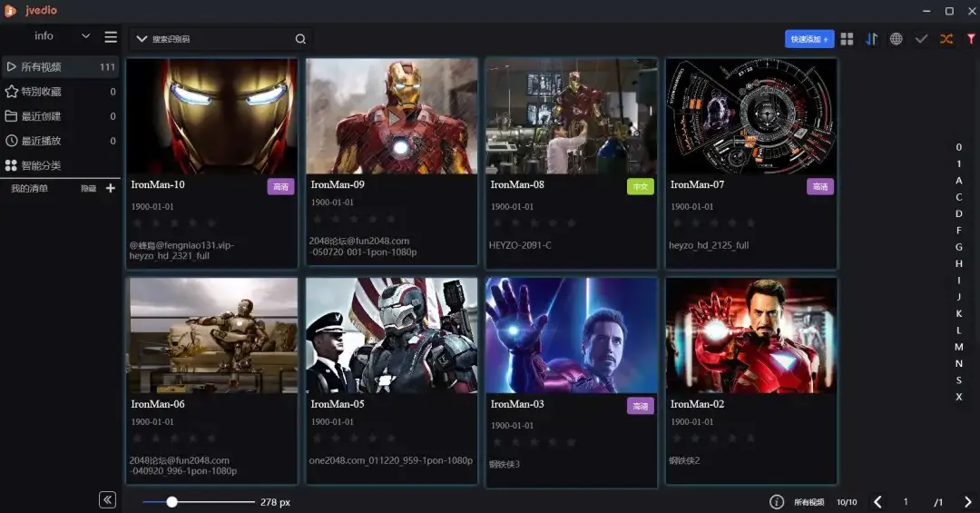Toggle the checkmark selection mode icon

(x=921, y=39)
